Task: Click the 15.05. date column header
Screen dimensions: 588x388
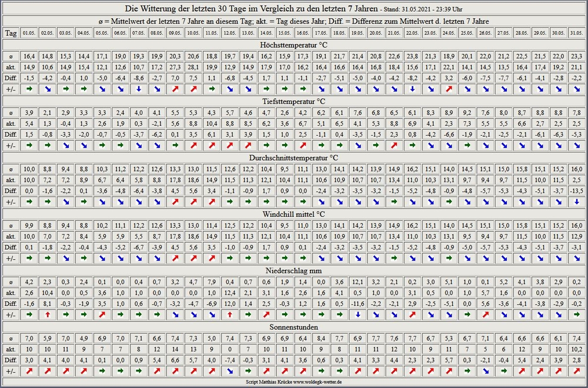Action: point(285,33)
